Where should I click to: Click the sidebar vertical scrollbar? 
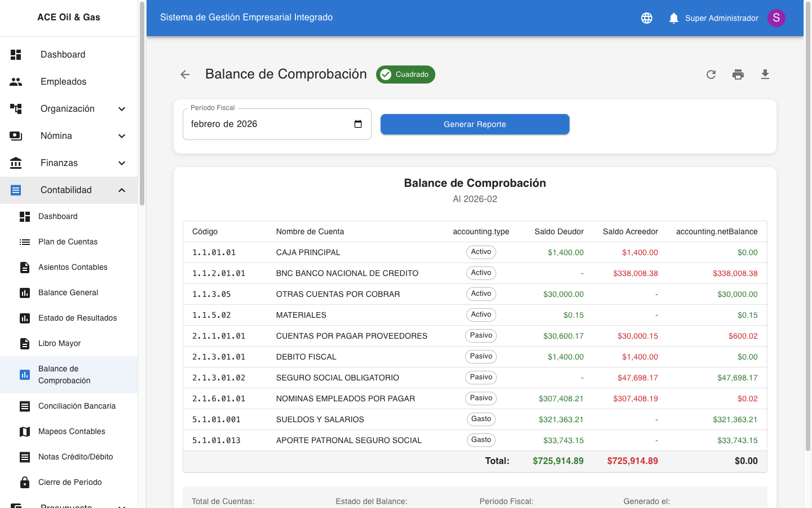coord(142,113)
